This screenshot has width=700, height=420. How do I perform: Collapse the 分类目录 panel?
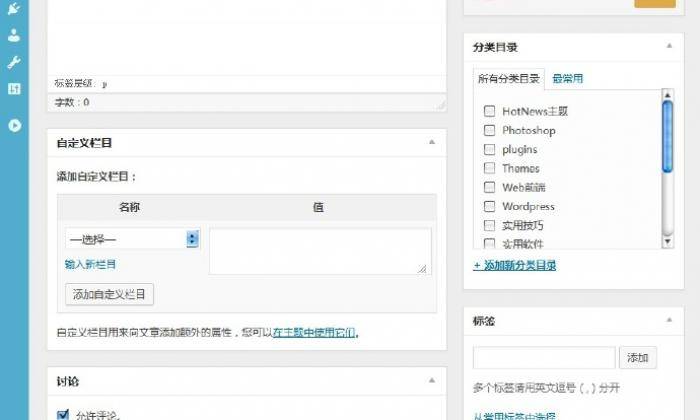[x=668, y=47]
